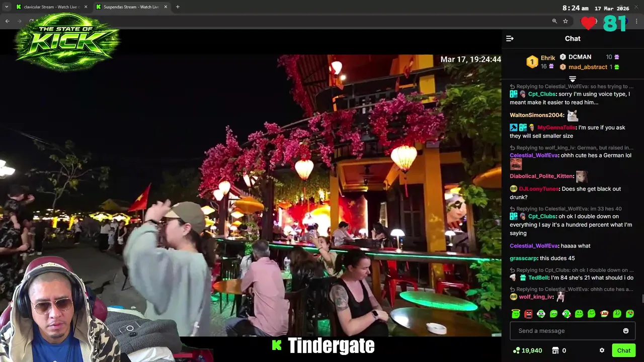
Task: Click the 'haaaa what' message
Action: click(x=576, y=246)
